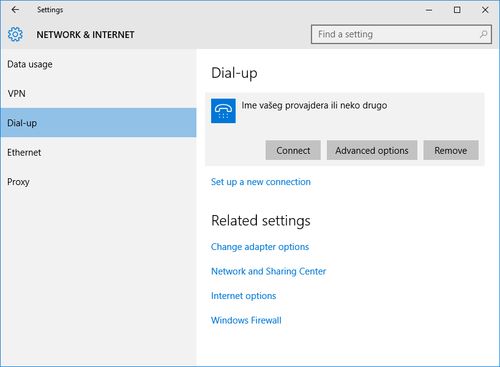This screenshot has width=500, height=367.
Task: Click the Dial-up page heading
Action: 234,73
